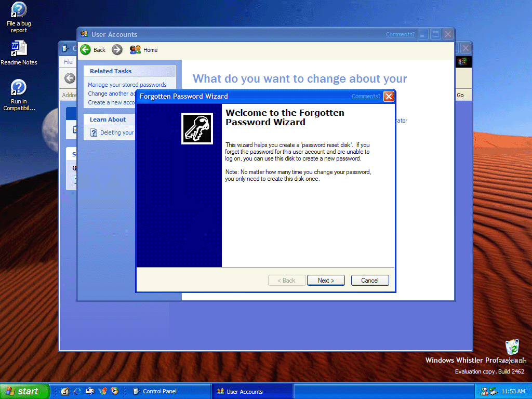The image size is (532, 399).
Task: Cancel the Forgotten Password Wizard
Action: coord(370,280)
